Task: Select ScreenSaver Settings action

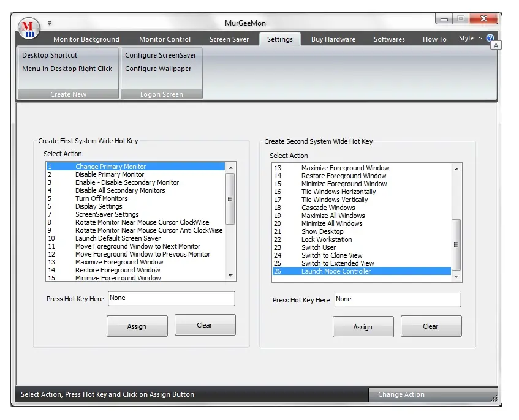Action: [x=135, y=214]
